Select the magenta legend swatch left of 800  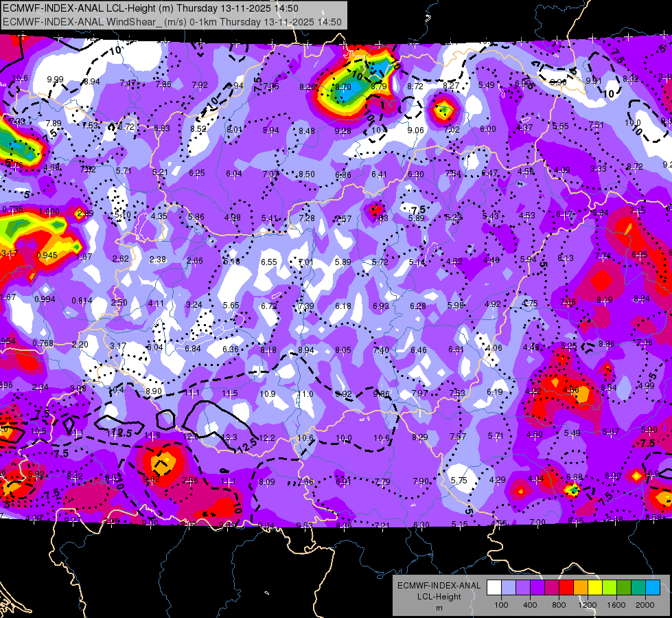[x=552, y=588]
